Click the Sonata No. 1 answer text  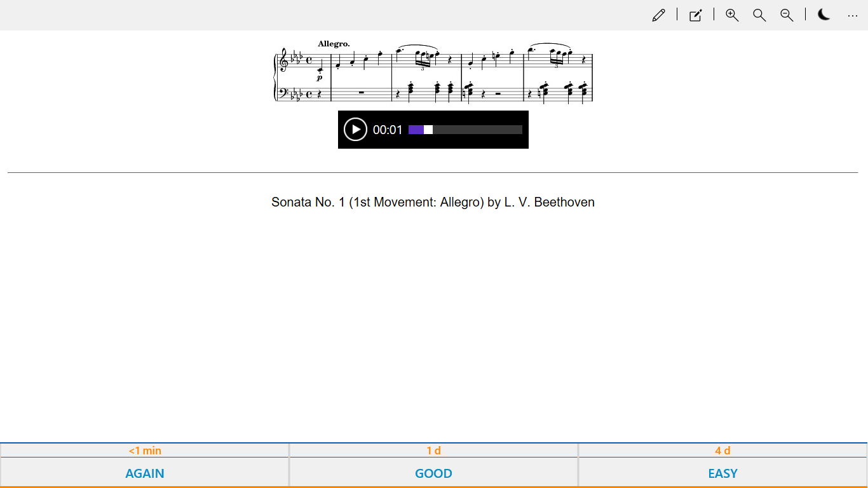[x=433, y=202]
